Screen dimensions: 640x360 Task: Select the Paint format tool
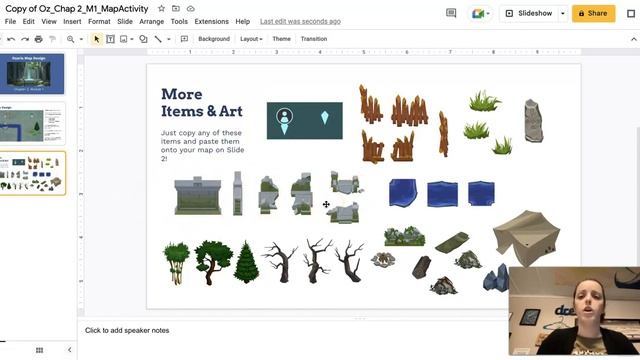point(52,39)
